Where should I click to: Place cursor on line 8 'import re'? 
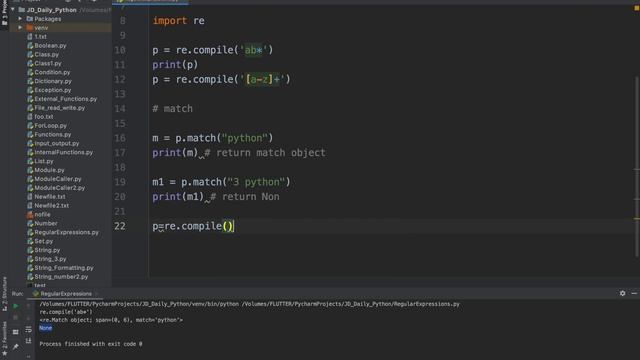pos(178,21)
